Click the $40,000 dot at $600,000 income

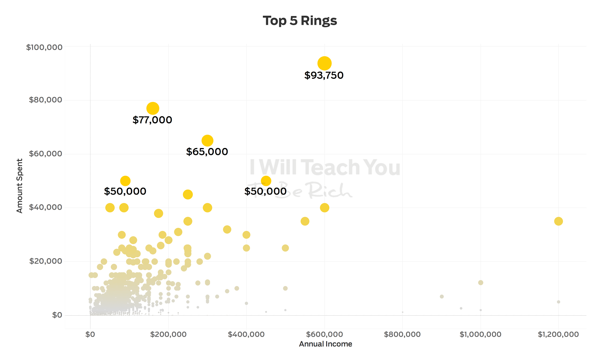324,208
